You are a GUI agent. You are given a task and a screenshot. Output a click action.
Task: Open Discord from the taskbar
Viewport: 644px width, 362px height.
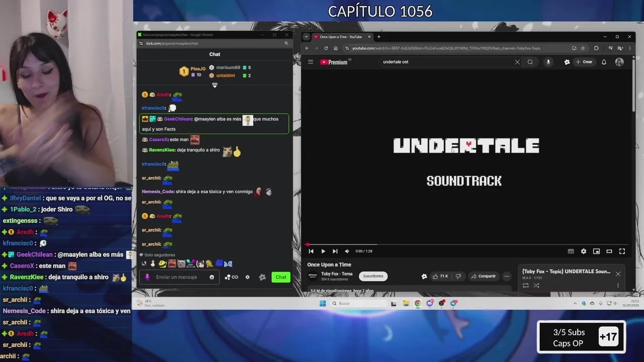[430, 303]
